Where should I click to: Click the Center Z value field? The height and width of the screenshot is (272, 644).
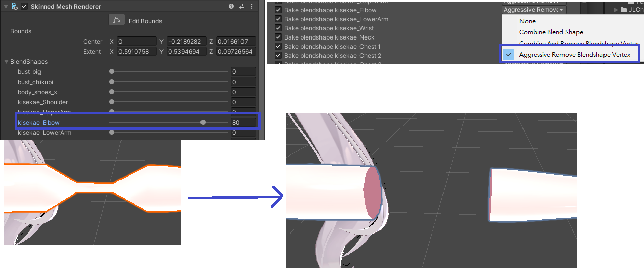coord(236,42)
